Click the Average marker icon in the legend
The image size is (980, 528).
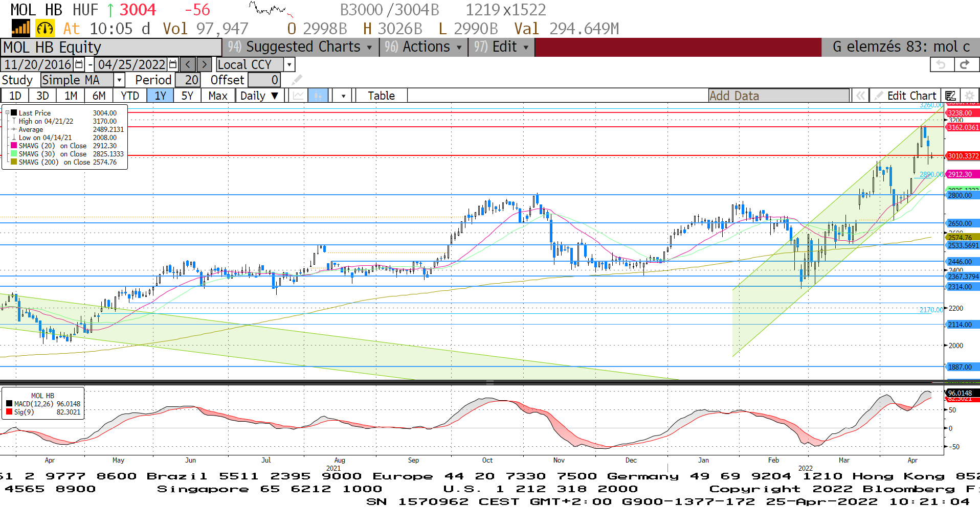[14, 129]
